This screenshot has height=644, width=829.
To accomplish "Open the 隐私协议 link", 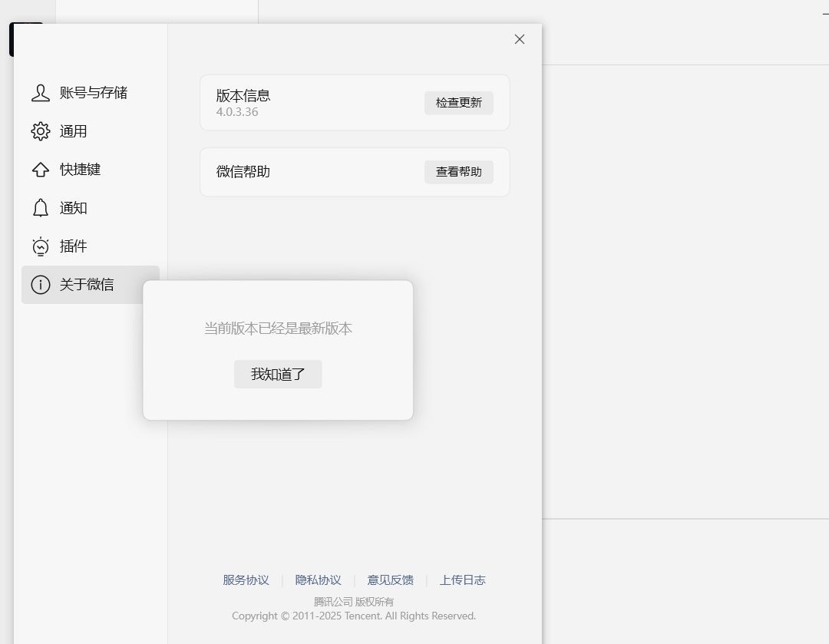I will point(319,580).
